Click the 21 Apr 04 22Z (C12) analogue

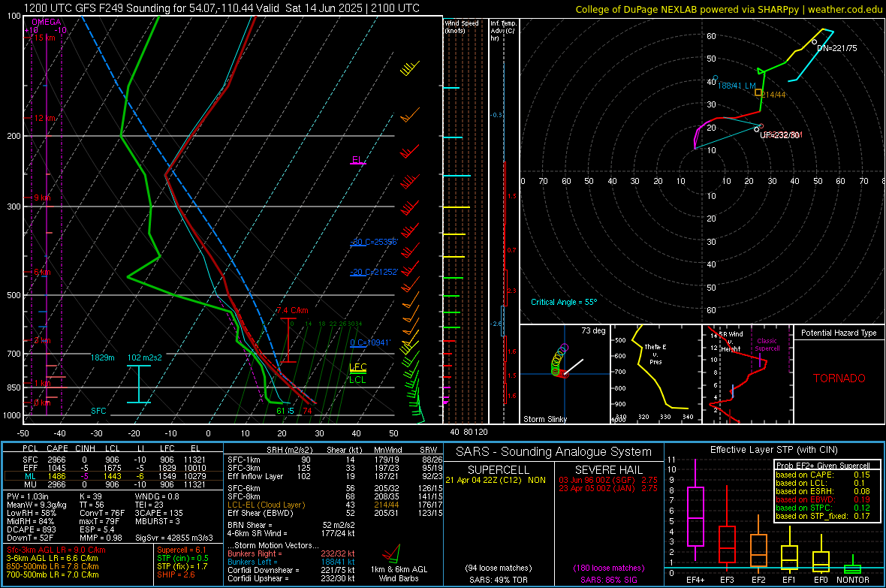click(x=496, y=480)
